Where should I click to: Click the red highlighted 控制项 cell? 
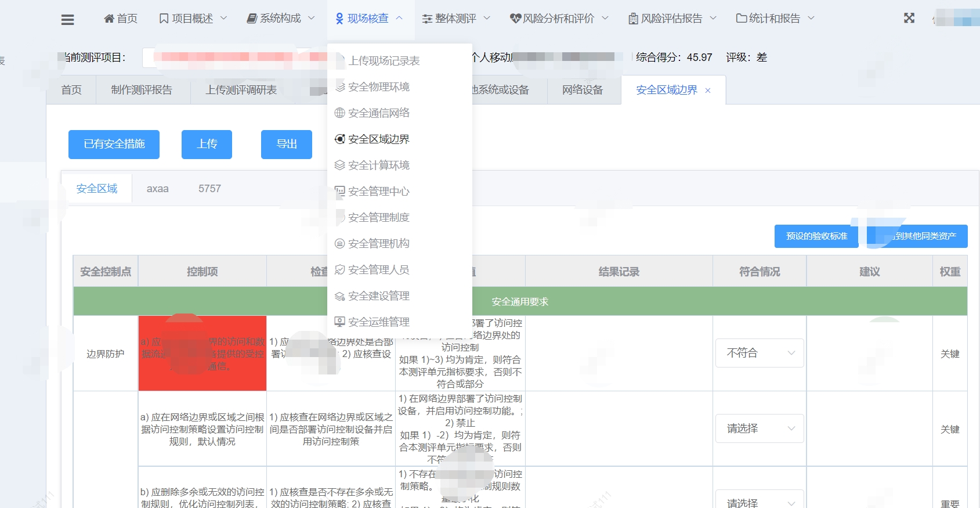202,354
